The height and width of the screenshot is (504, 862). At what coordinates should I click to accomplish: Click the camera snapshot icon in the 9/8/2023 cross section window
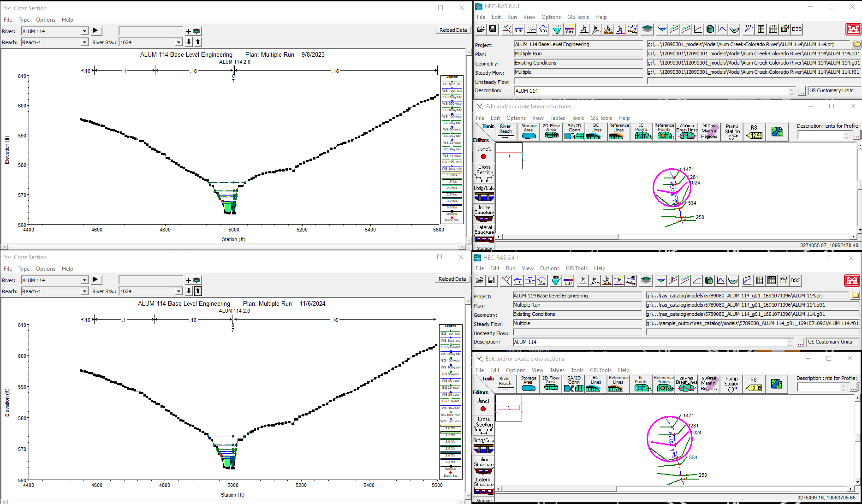coord(197,31)
